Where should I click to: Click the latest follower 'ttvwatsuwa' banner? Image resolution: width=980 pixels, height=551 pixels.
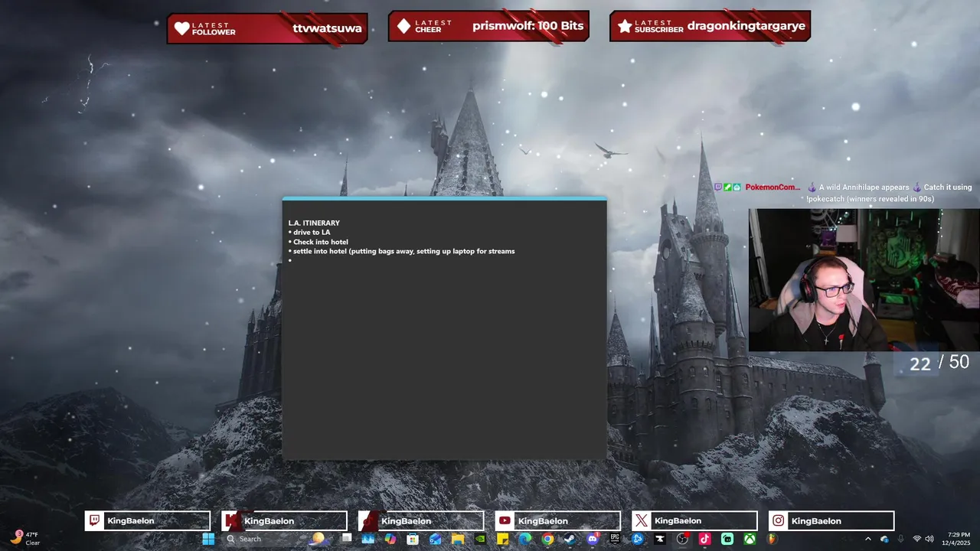coord(267,28)
